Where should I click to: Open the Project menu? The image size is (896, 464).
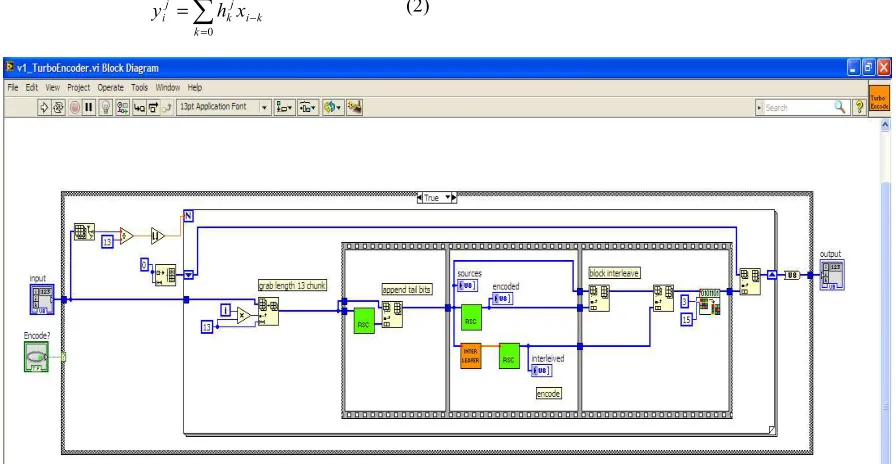click(78, 87)
